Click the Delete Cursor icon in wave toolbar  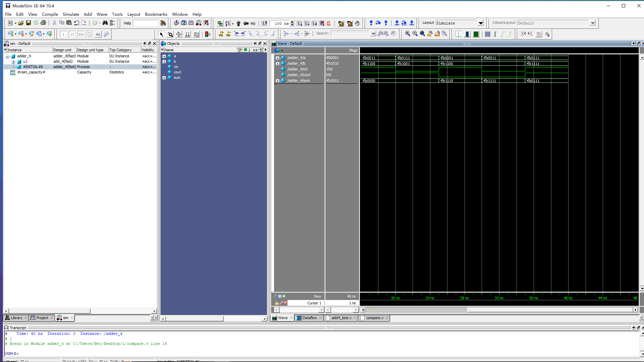click(228, 34)
